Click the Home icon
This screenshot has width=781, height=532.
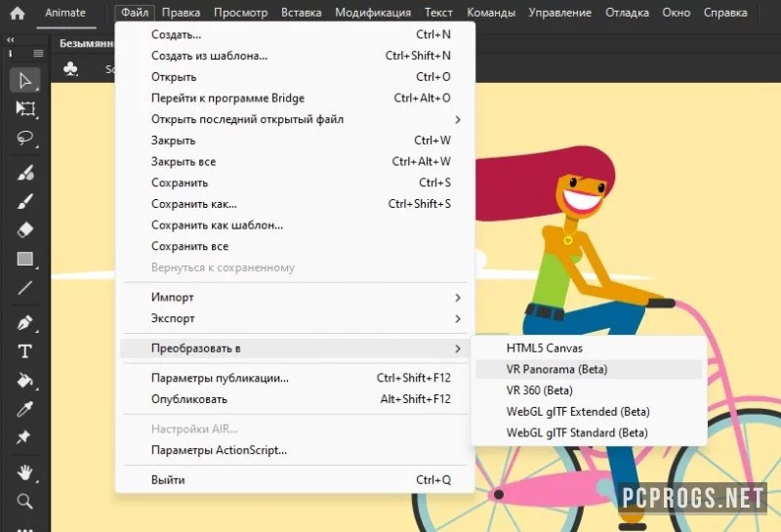point(18,13)
